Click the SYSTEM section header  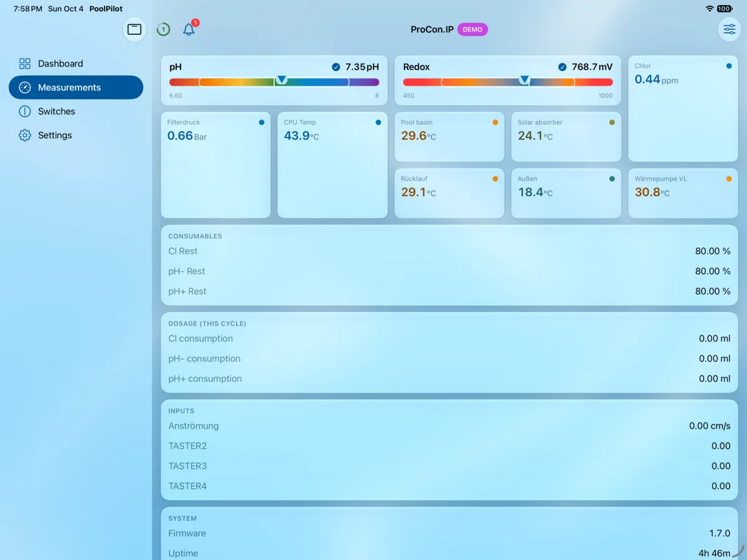pyautogui.click(x=182, y=518)
